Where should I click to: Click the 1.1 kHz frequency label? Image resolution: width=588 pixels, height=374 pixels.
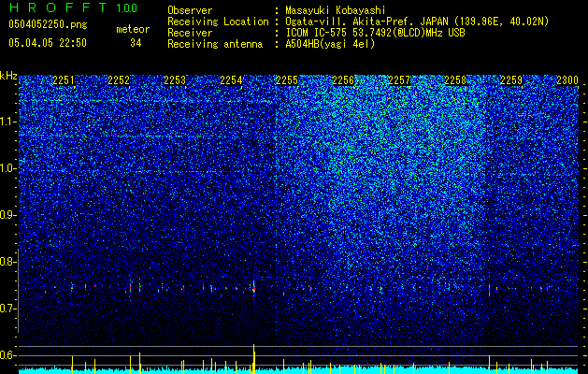[x=7, y=122]
